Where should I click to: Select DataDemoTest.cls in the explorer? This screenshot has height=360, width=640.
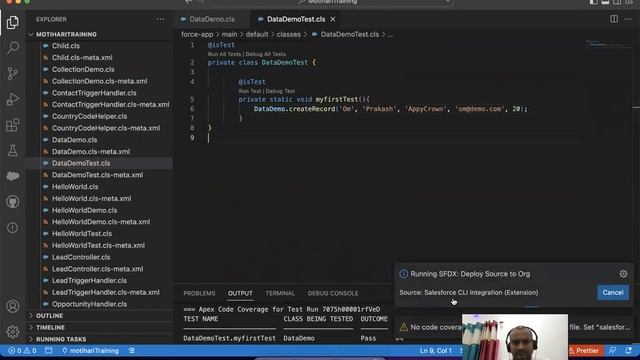pos(100,163)
